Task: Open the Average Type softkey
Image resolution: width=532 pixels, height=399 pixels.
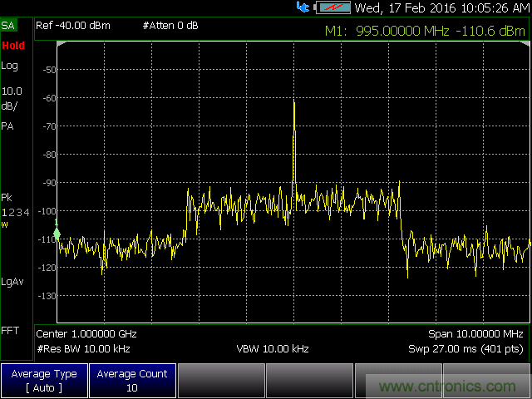Action: [x=43, y=381]
